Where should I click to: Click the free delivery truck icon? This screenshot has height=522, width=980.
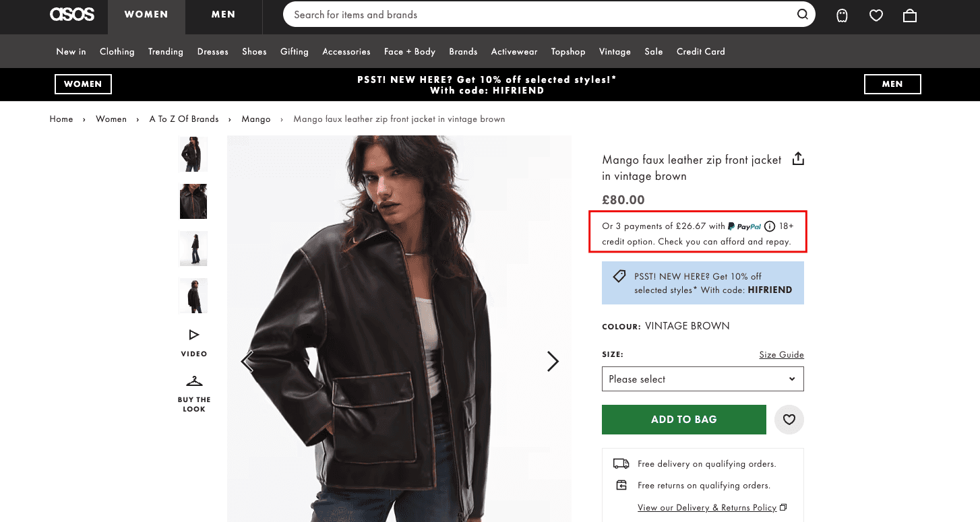click(620, 463)
